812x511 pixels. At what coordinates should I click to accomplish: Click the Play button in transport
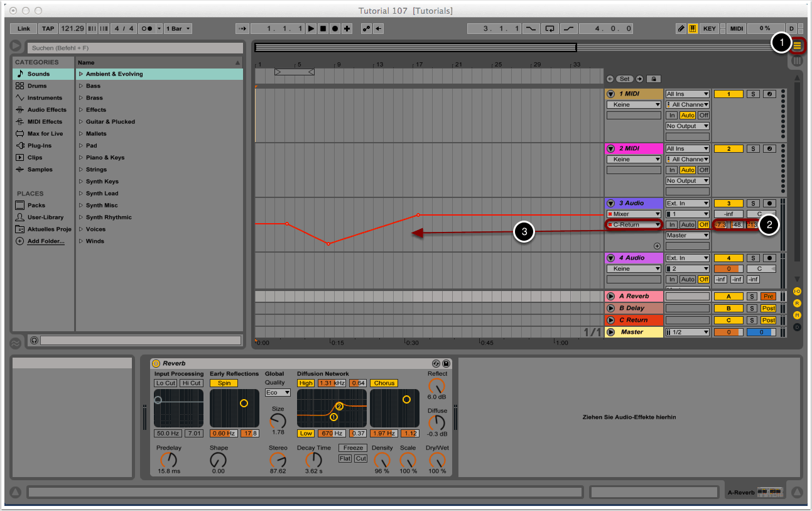point(311,28)
